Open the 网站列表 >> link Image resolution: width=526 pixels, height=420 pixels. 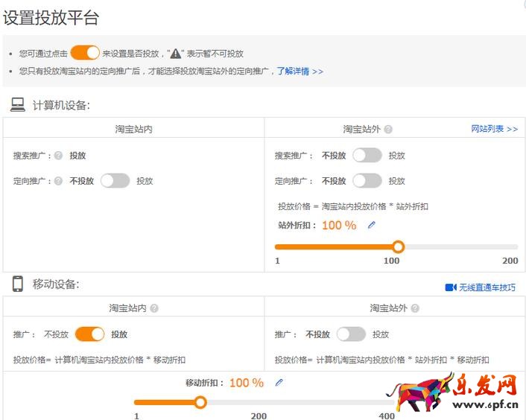tap(495, 129)
